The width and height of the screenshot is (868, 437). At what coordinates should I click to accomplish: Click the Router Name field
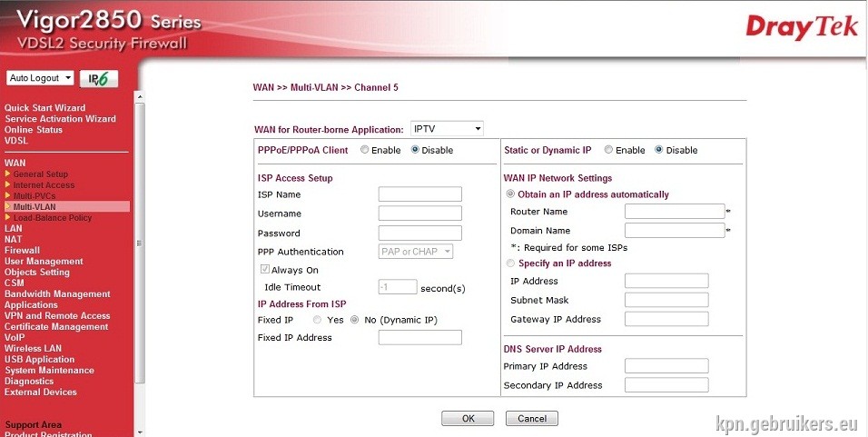pyautogui.click(x=675, y=211)
